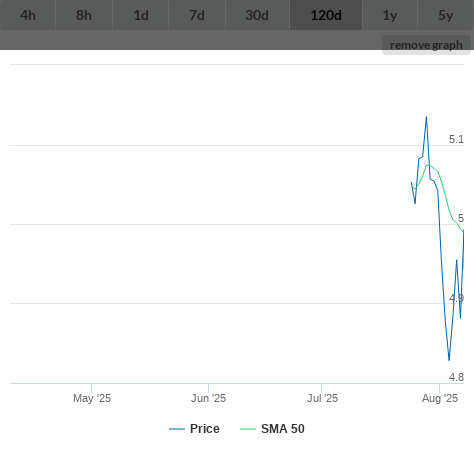Click the green SMA 50 legend line marker
The width and height of the screenshot is (474, 455).
[248, 429]
